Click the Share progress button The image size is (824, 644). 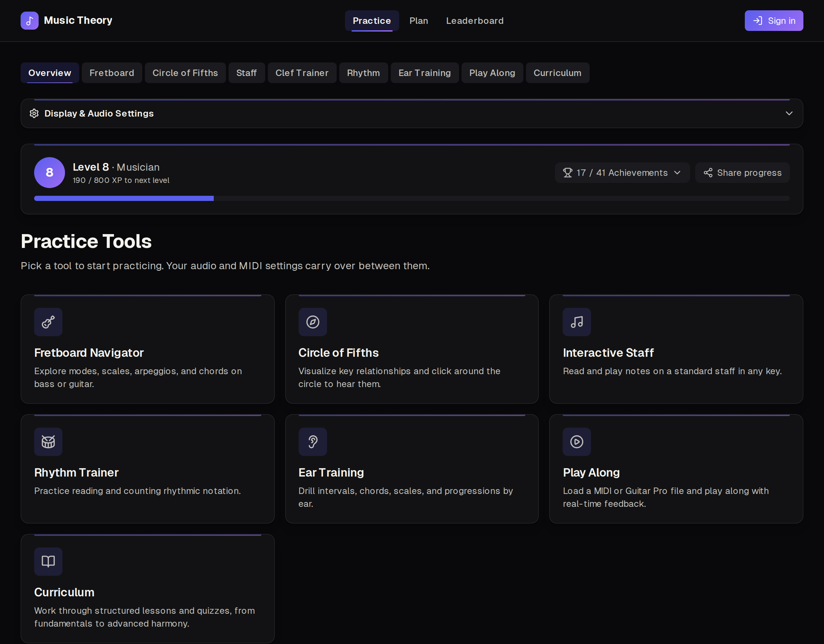pyautogui.click(x=742, y=173)
